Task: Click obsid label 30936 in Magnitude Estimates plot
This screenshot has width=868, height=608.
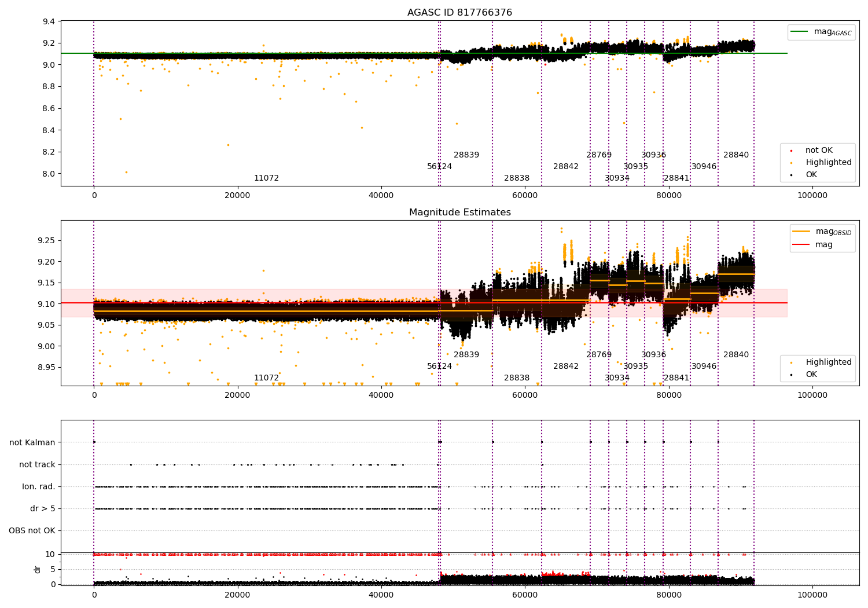Action: click(654, 355)
